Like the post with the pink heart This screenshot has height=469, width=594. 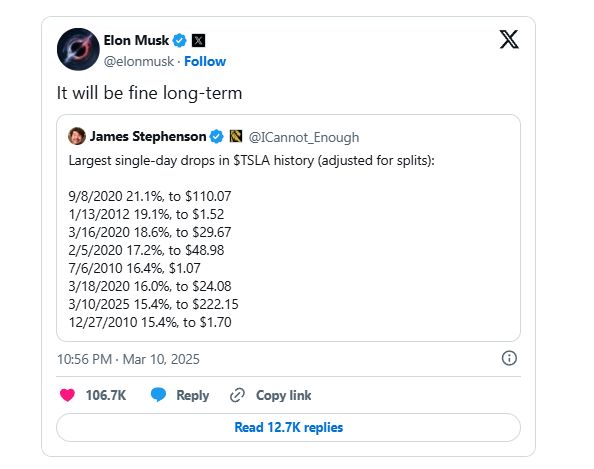(x=67, y=395)
